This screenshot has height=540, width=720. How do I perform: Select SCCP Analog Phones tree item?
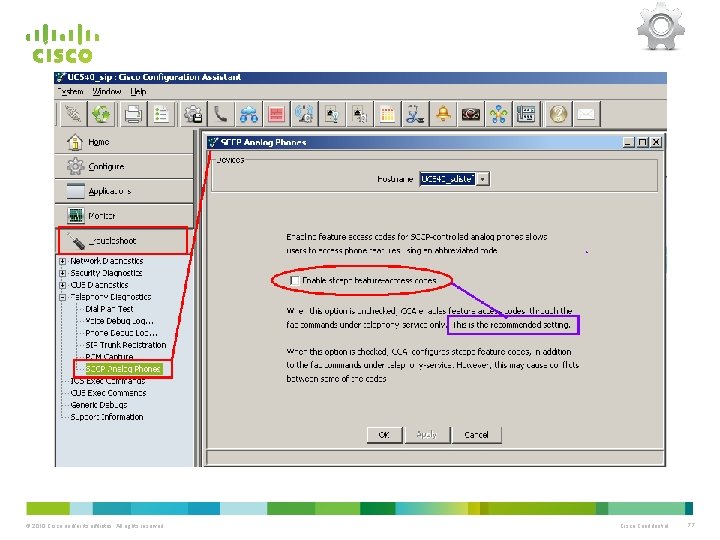click(123, 369)
